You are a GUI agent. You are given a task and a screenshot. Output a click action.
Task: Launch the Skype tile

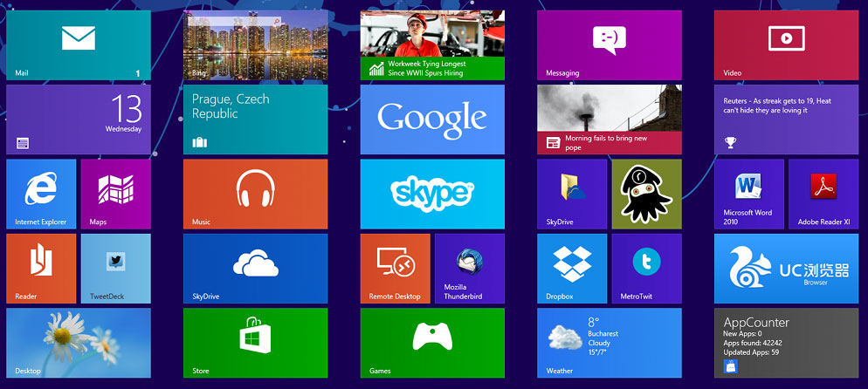pyautogui.click(x=432, y=194)
